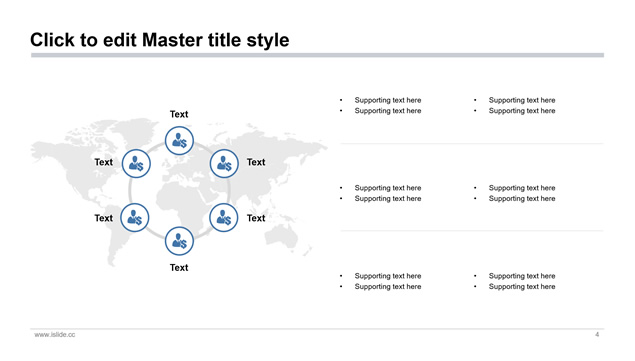
Task: Click 'Text' label beside upper-left icon
Action: pos(104,162)
